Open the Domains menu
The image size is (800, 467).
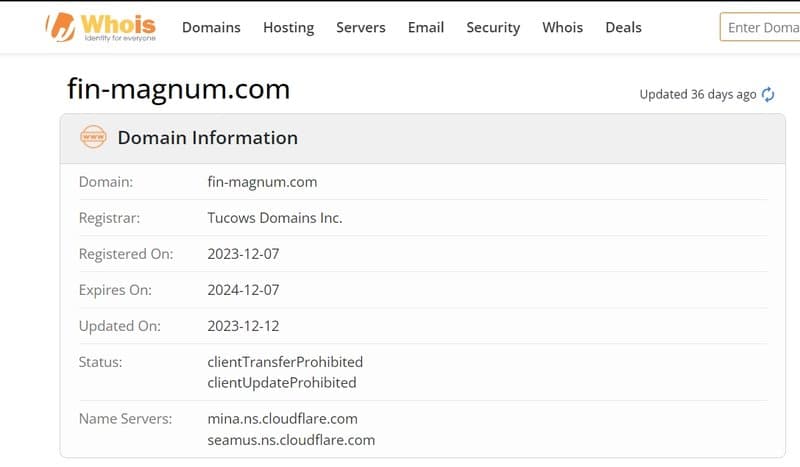(211, 28)
